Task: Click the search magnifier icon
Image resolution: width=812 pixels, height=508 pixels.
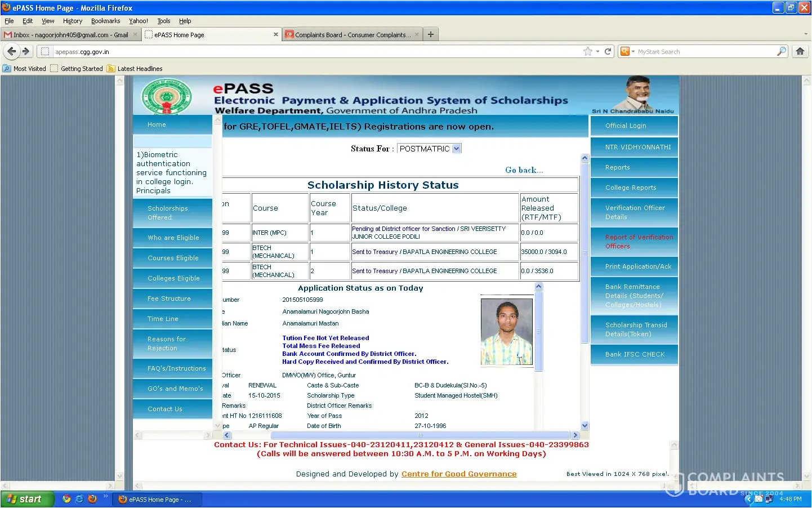Action: pos(781,51)
